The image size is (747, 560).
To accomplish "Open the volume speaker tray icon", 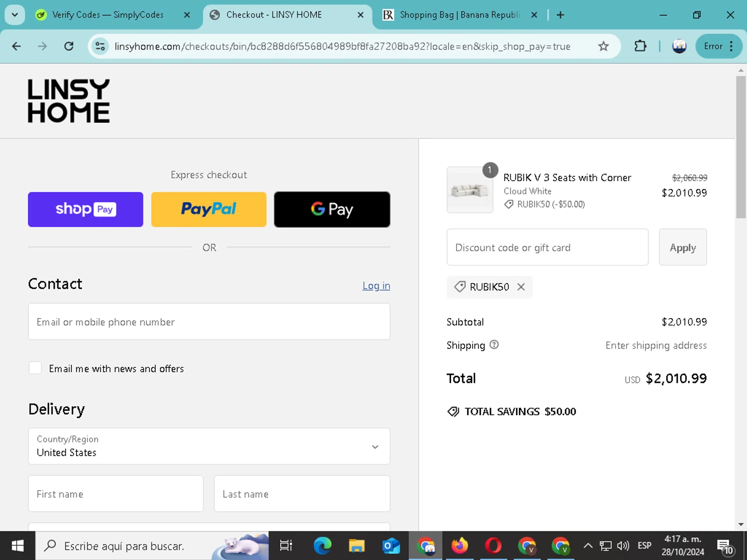I will coord(623,546).
